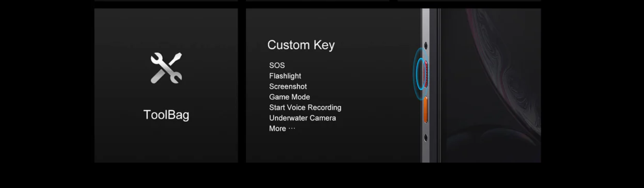Click the partial card edge above ToolBag
The width and height of the screenshot is (644, 188).
click(x=166, y=0)
